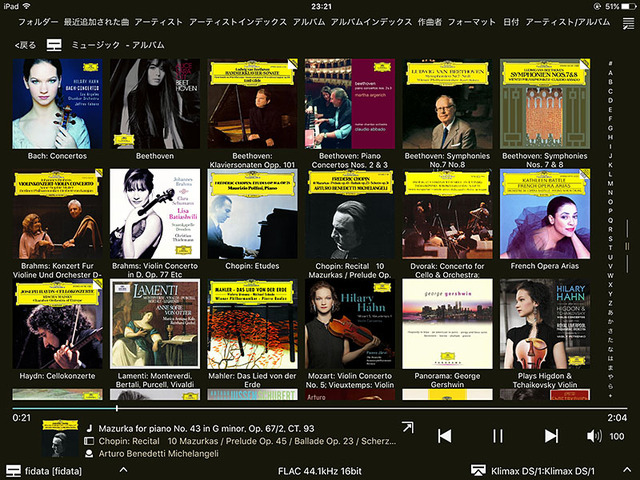Open Beethoven: Symphonies No.7 No.8 album
The image size is (640, 480).
click(x=447, y=104)
